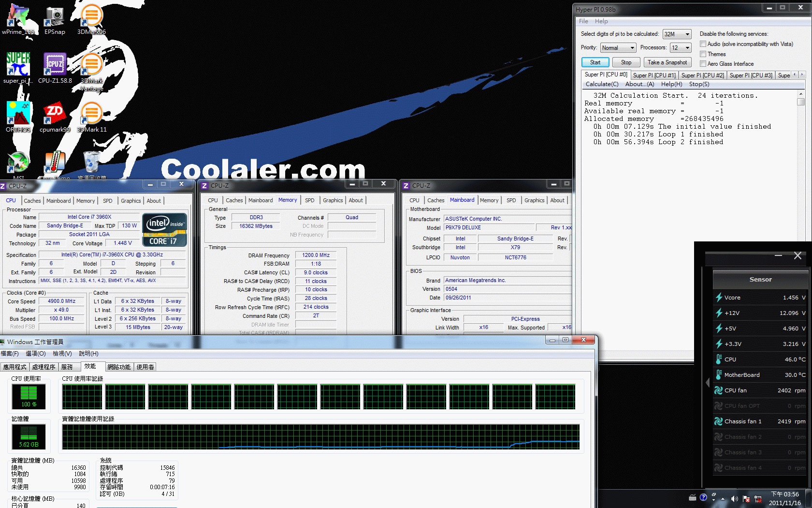The image size is (812, 508).
Task: Open the Priority Normal dropdown
Action: [x=618, y=48]
